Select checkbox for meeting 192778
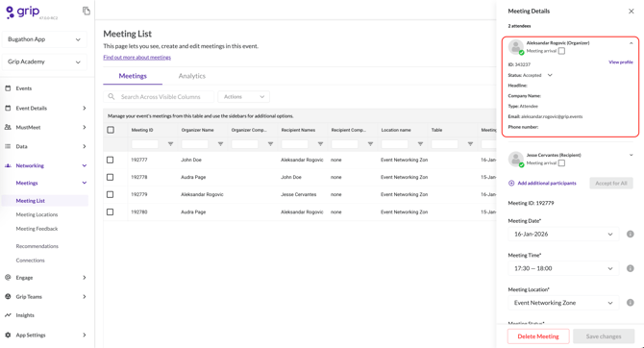 pos(111,177)
